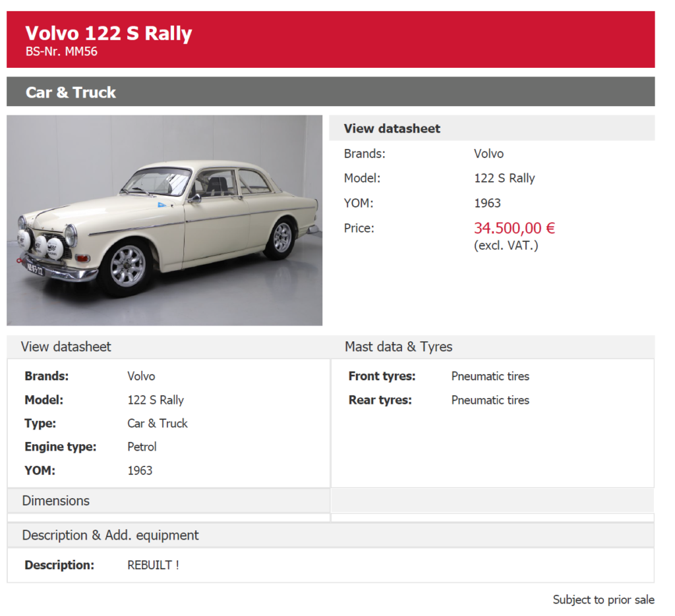Screen dimensions: 675x616
Task: Click the Brands: label in upper panel
Action: [364, 154]
